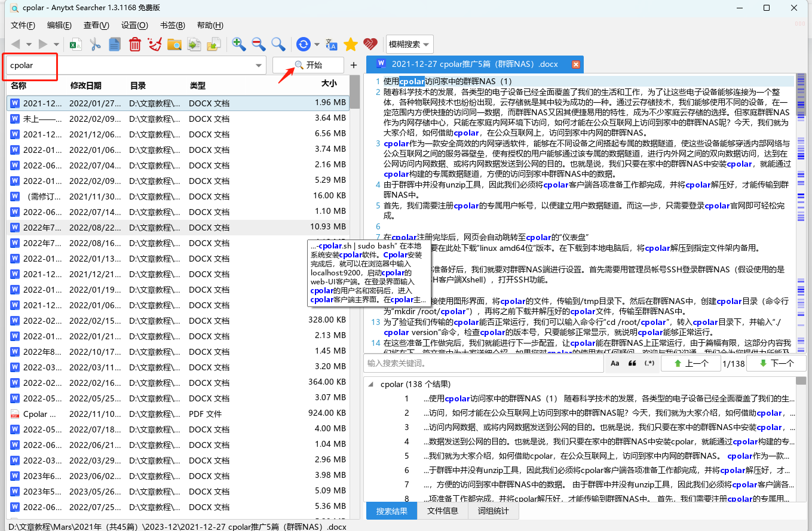Screen dimensions: 812x531
Task: Open containing folder with the folder-magnifier icon
Action: tap(174, 44)
